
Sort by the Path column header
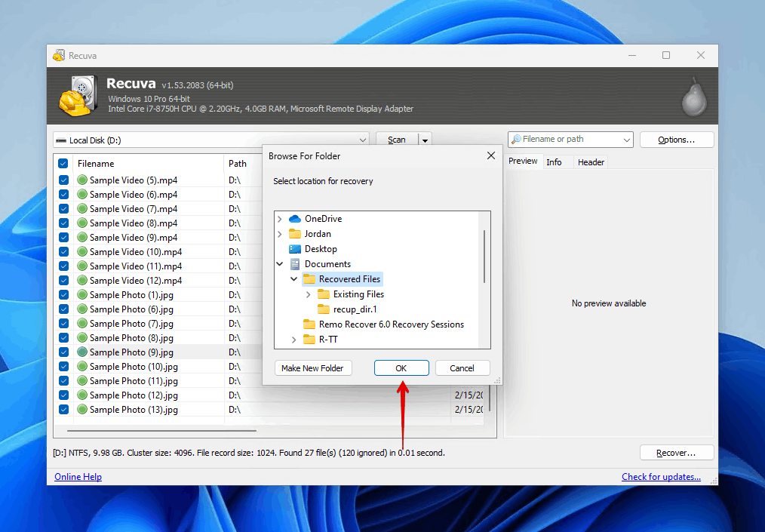pyautogui.click(x=243, y=164)
